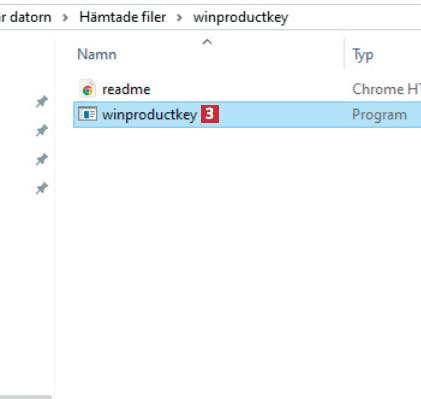Select the winproductkey program icon

click(87, 114)
